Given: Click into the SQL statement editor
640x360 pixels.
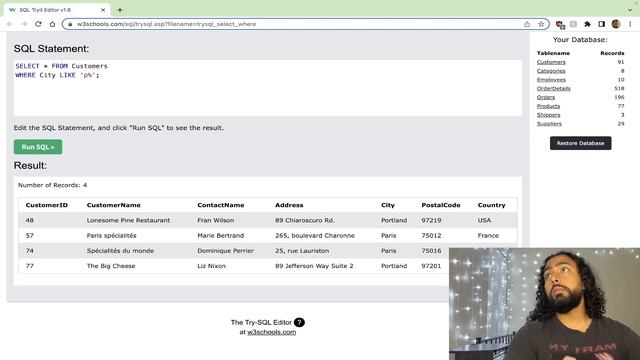Looking at the screenshot, I should (268, 88).
